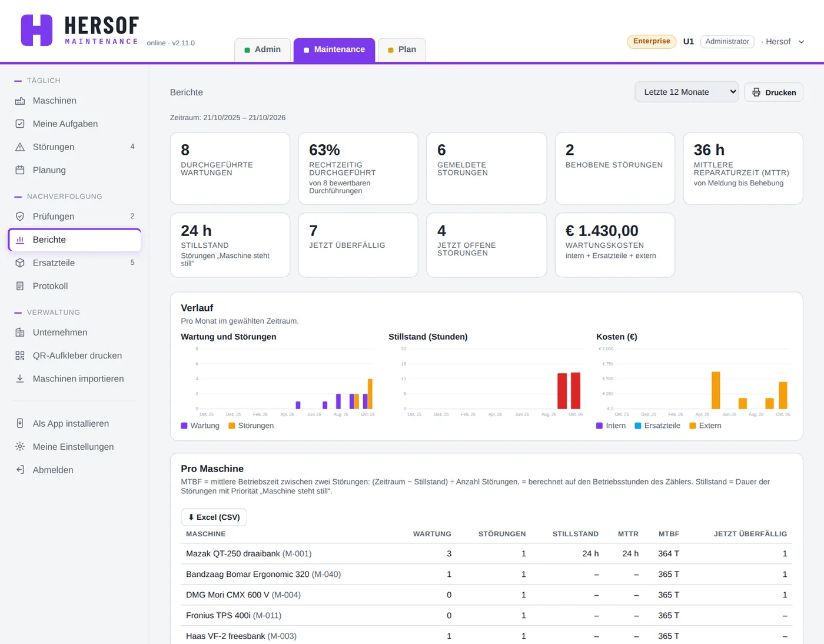Open the Letzte 12 Monate dropdown
This screenshot has width=824, height=644.
click(x=686, y=92)
